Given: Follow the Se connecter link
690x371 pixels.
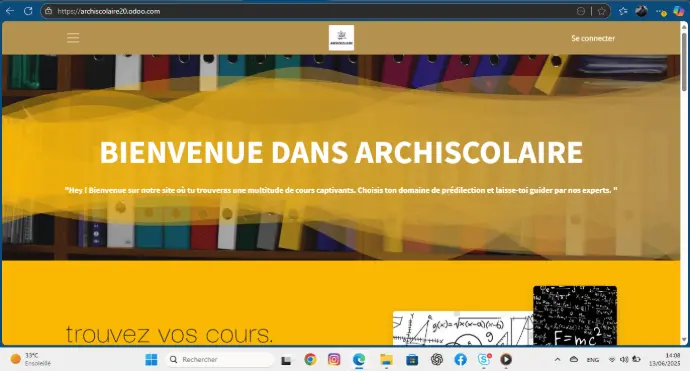Looking at the screenshot, I should point(593,38).
